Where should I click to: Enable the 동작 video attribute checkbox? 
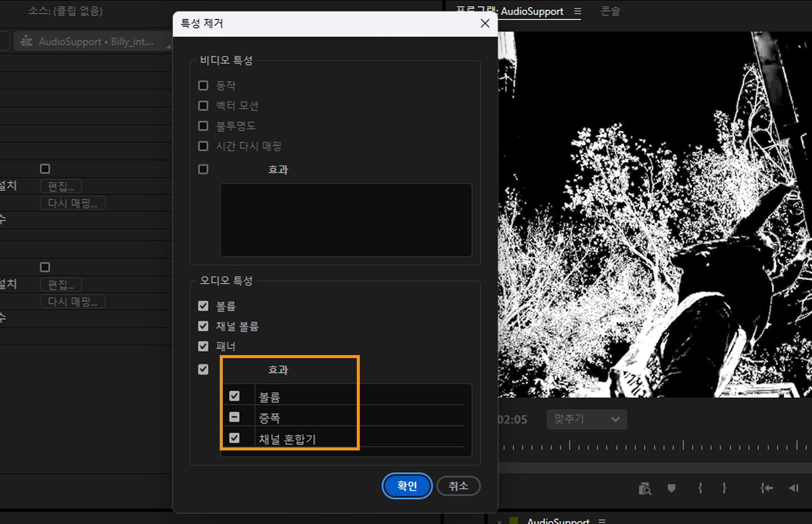pos(203,85)
